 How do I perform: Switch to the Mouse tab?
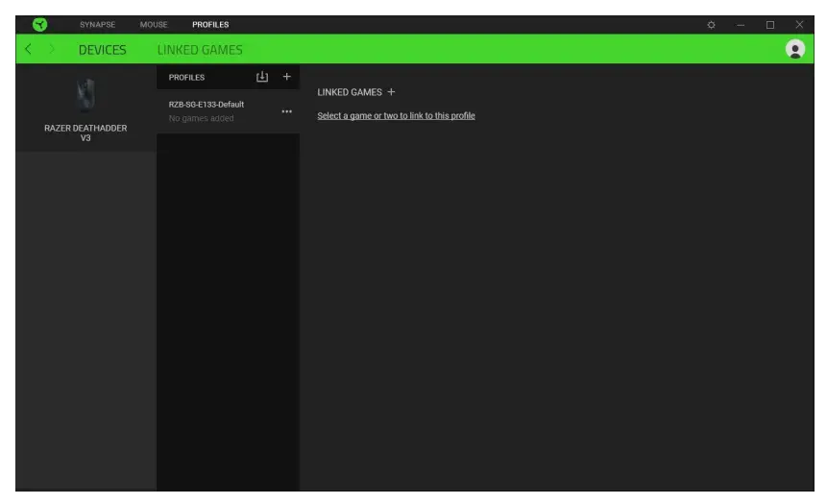pyautogui.click(x=154, y=24)
